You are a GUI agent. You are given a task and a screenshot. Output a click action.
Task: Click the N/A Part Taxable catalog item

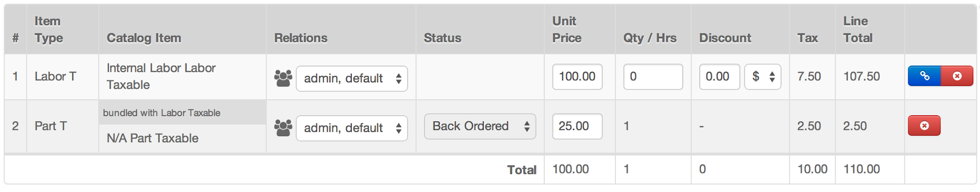(152, 138)
